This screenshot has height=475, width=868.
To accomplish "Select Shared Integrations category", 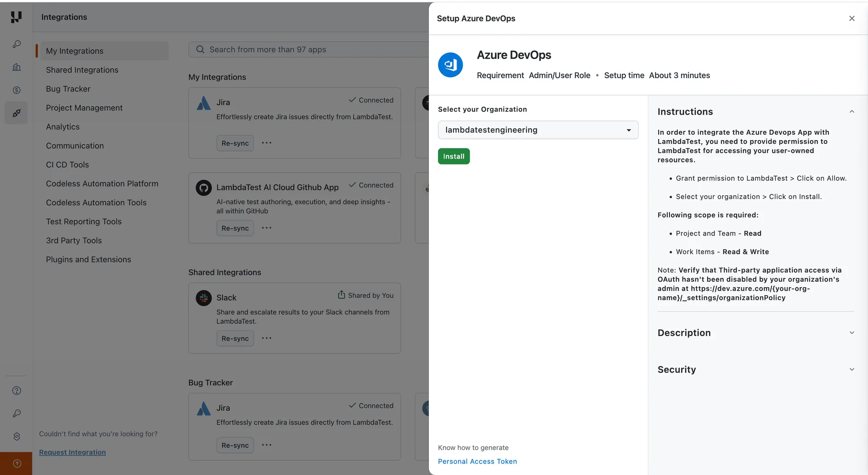I will [x=82, y=70].
